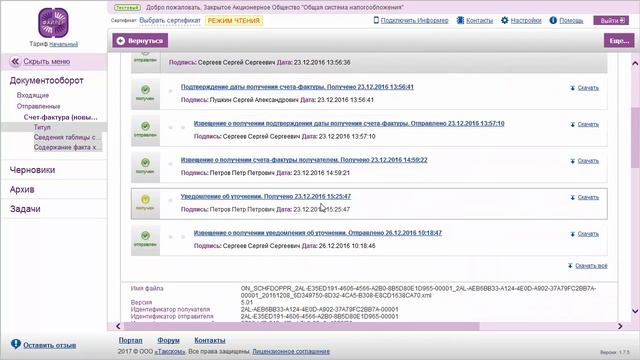Click download arrow icon for row sent 10:18:47
The height and width of the screenshot is (360, 640).
click(x=573, y=234)
